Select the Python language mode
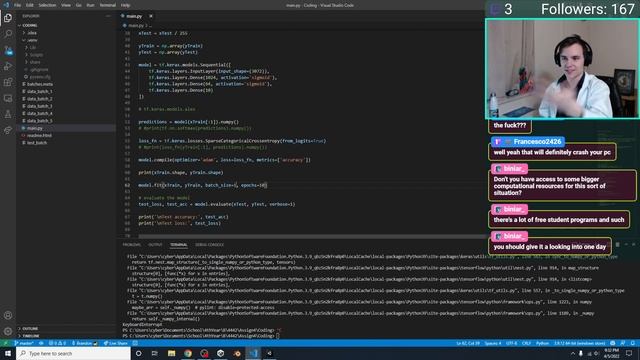This screenshot has width=640, height=360. 542,343
